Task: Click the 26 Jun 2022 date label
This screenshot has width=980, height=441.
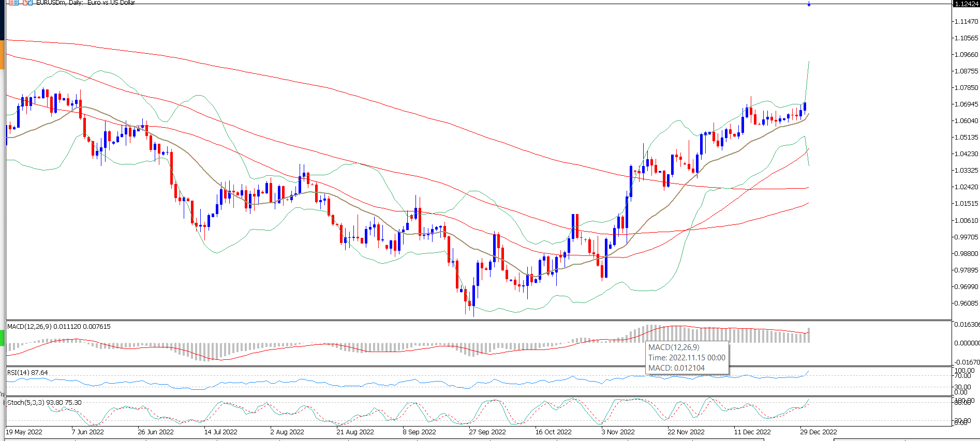Action: (x=156, y=432)
